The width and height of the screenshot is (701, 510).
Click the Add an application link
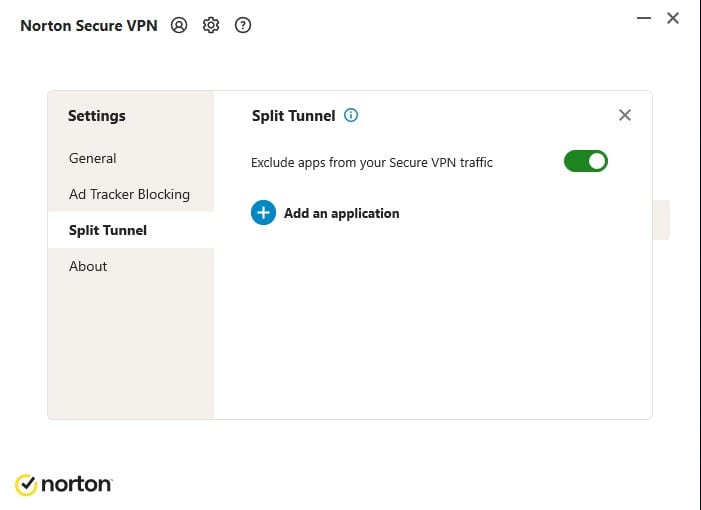tap(341, 213)
